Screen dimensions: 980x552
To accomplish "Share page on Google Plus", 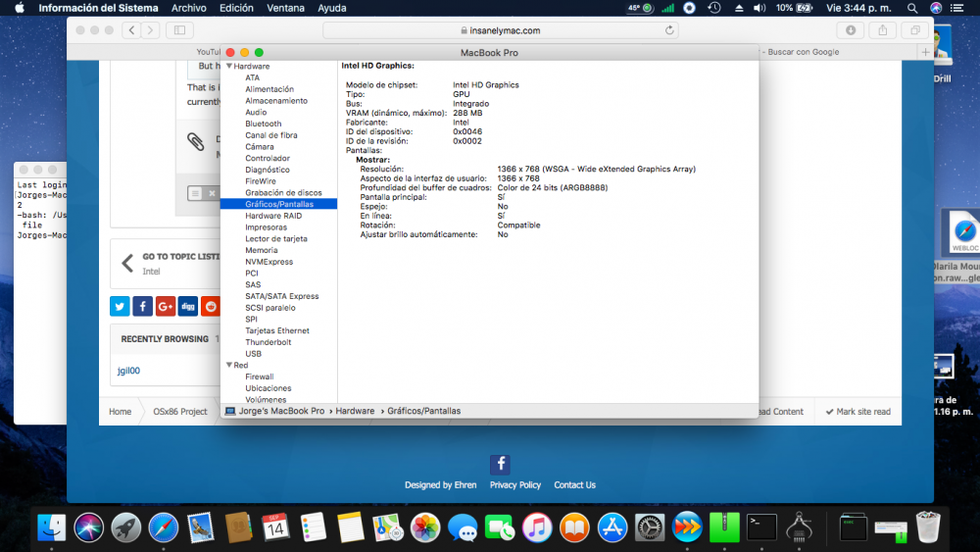I will (x=165, y=306).
